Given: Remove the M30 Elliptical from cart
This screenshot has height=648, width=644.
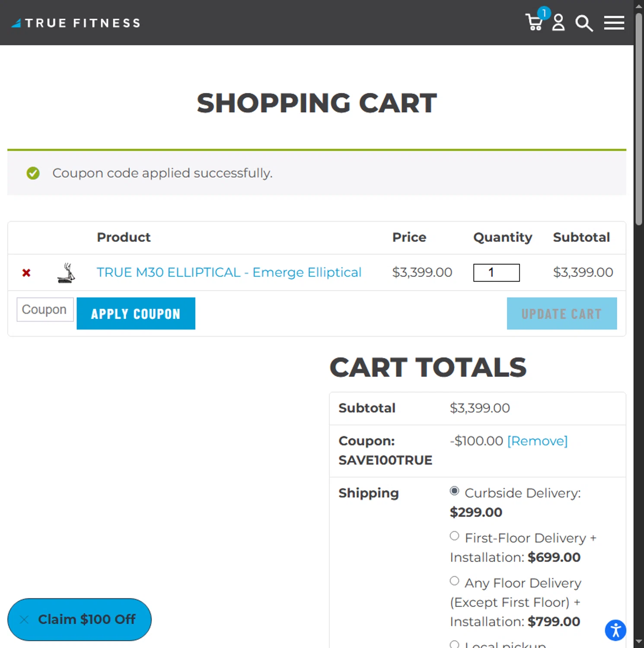Looking at the screenshot, I should (26, 273).
